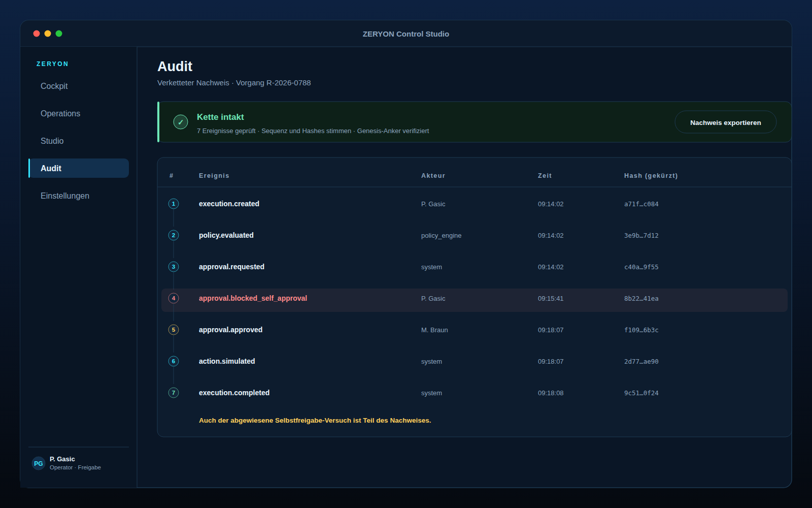
Task: Click the Zeit column header
Action: (x=545, y=176)
